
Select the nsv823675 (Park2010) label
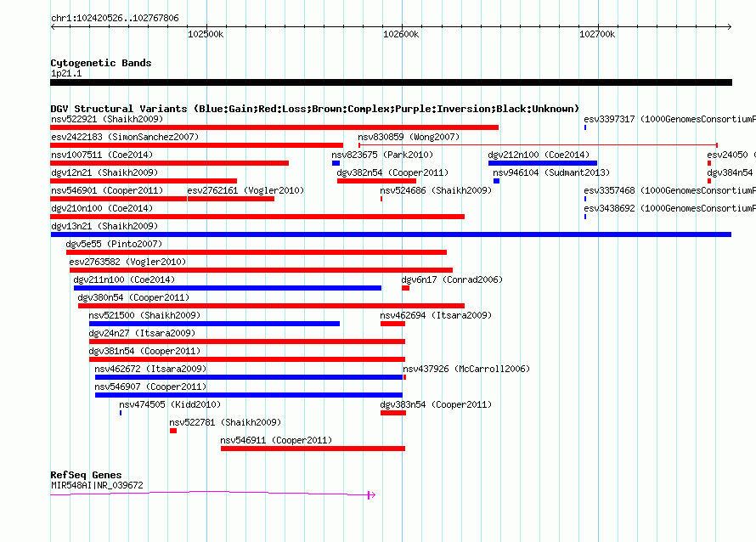[382, 155]
